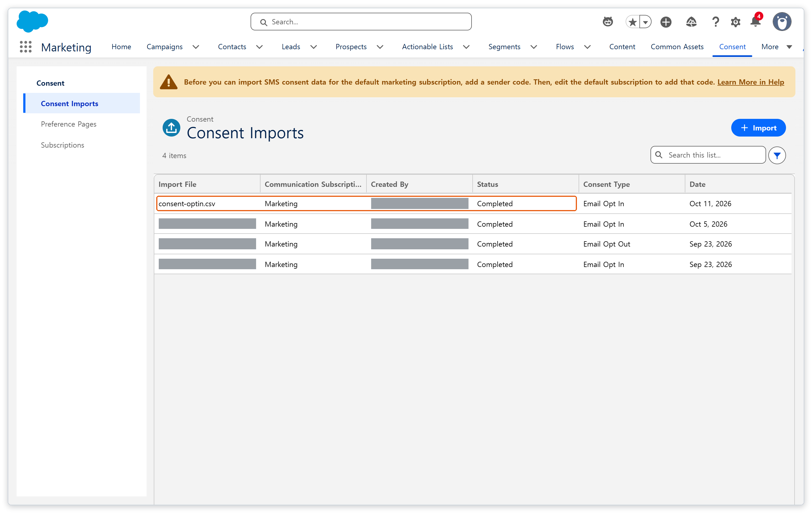Open the global actions plus icon
812x513 pixels.
coord(666,22)
